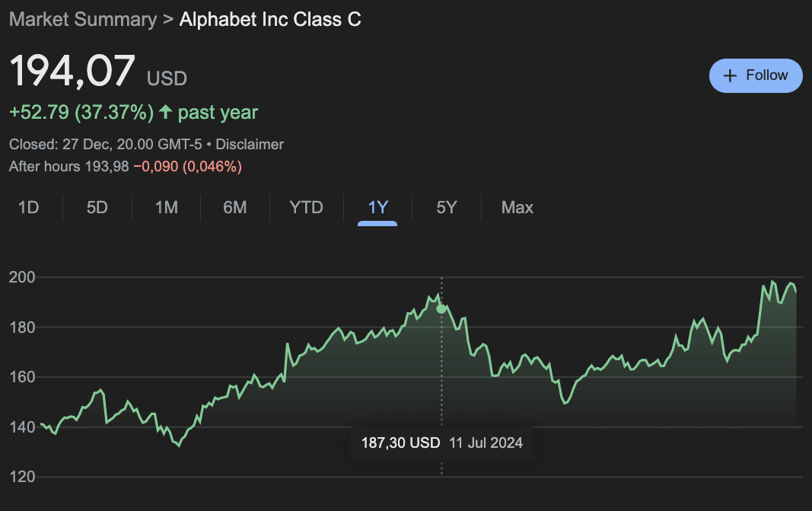This screenshot has width=812, height=511.
Task: Click the Alphabet Inc Class C title
Action: tap(270, 19)
